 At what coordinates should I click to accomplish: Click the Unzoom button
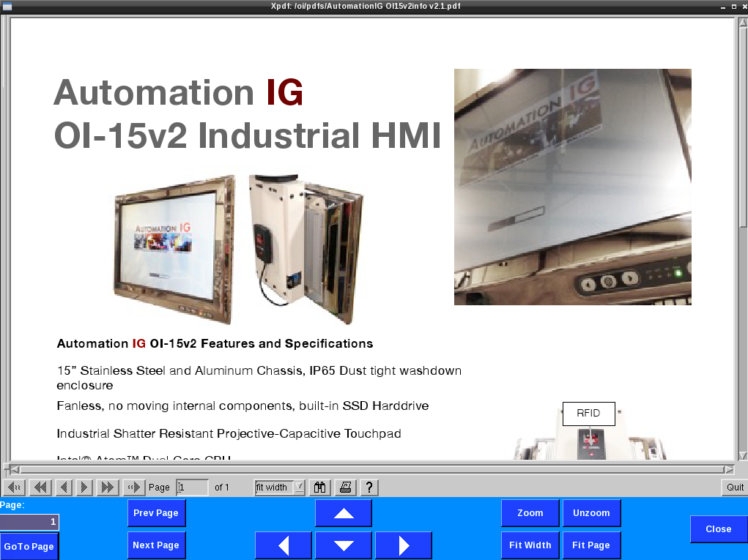click(x=591, y=513)
